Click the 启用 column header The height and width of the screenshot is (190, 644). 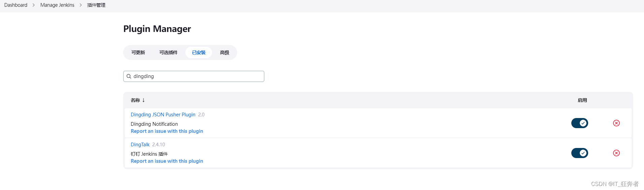582,100
